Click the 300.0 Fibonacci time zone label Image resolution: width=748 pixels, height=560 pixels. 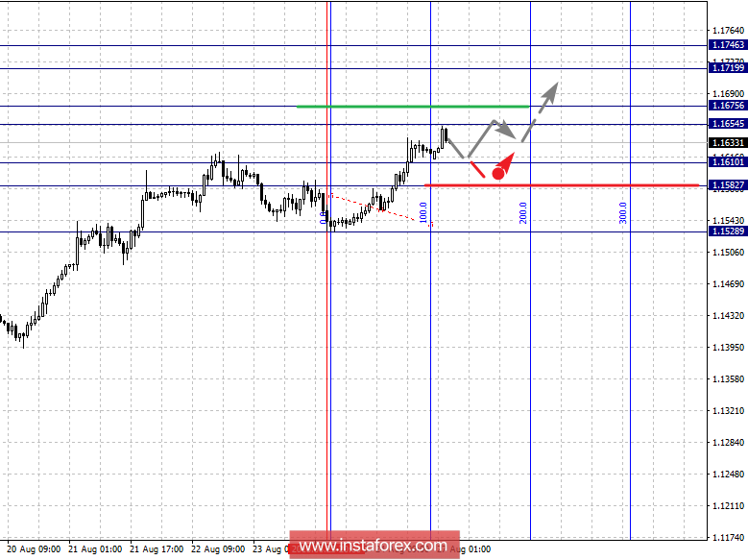coord(622,212)
